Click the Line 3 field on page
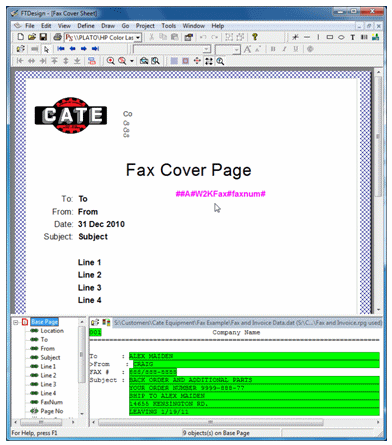Screen dimensions: 392x445 coord(89,287)
